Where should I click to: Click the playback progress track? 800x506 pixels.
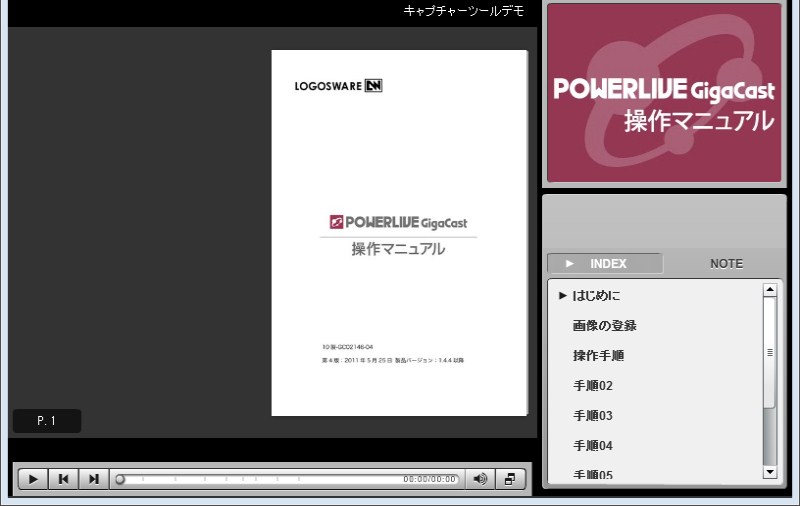pyautogui.click(x=287, y=479)
